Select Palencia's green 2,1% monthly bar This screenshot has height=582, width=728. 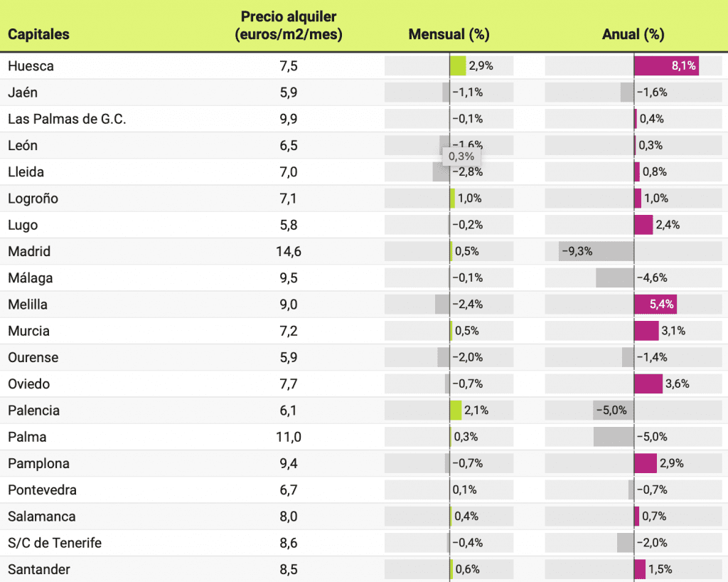456,411
